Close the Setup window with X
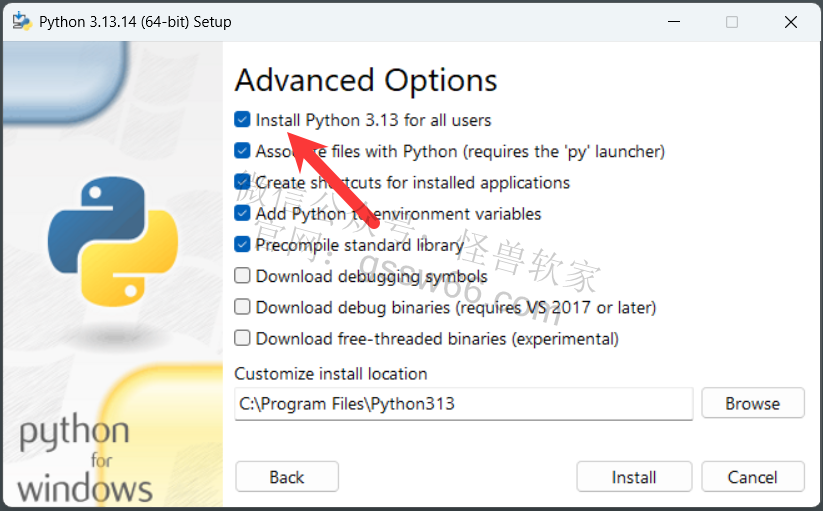The height and width of the screenshot is (511, 823). coord(790,22)
